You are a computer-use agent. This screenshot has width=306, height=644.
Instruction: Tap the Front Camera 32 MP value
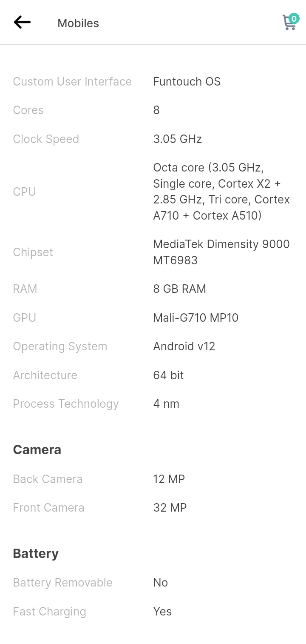coord(170,507)
